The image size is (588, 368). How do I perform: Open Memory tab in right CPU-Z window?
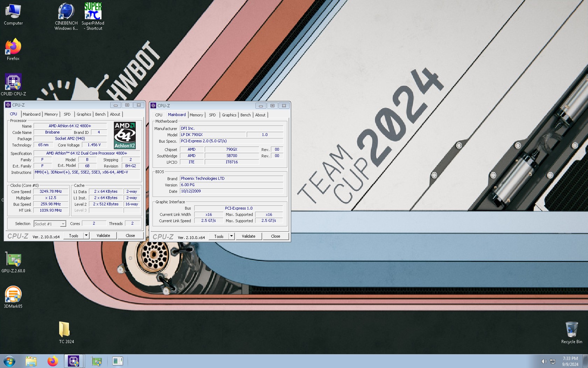pos(196,115)
